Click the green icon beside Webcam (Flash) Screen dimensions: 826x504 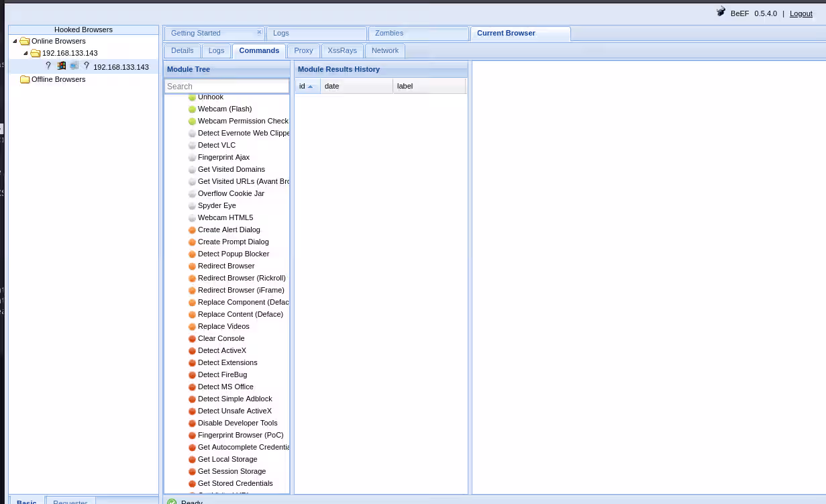(192, 109)
